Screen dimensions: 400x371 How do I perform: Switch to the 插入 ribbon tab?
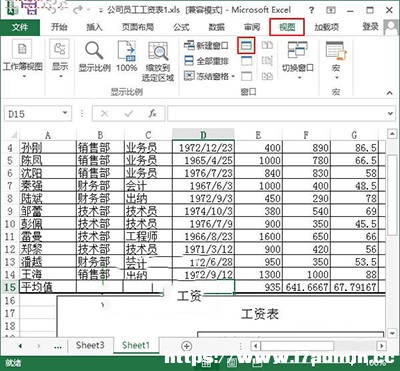tap(94, 27)
